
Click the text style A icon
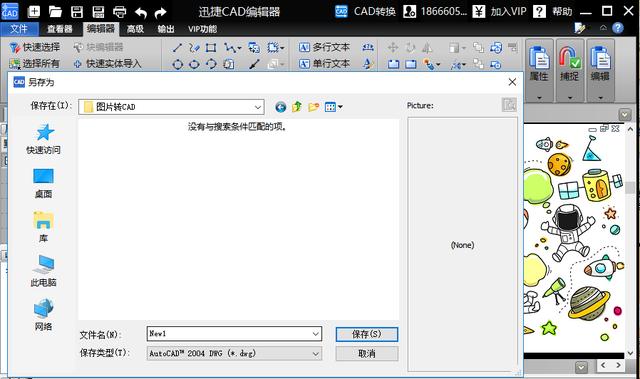coord(368,64)
